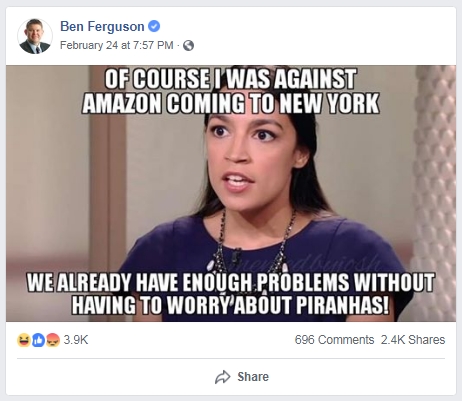Image resolution: width=462 pixels, height=401 pixels.
Task: Click the blue verified checkmark badge
Action: pyautogui.click(x=154, y=26)
